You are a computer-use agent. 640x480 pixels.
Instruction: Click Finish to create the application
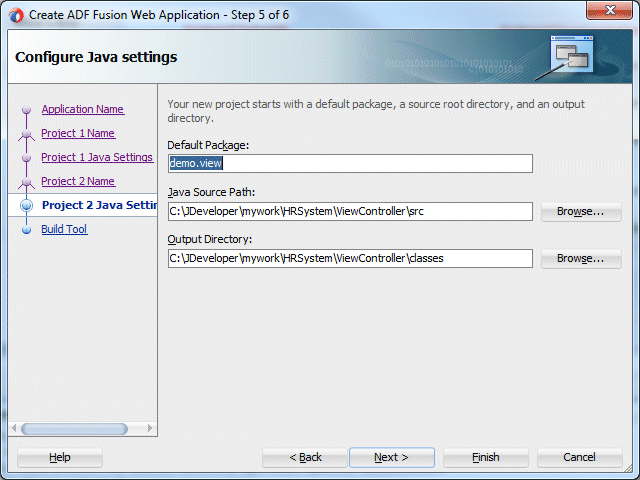click(x=486, y=458)
